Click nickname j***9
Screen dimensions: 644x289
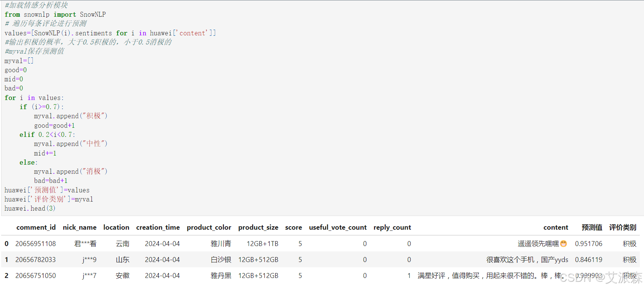point(89,260)
